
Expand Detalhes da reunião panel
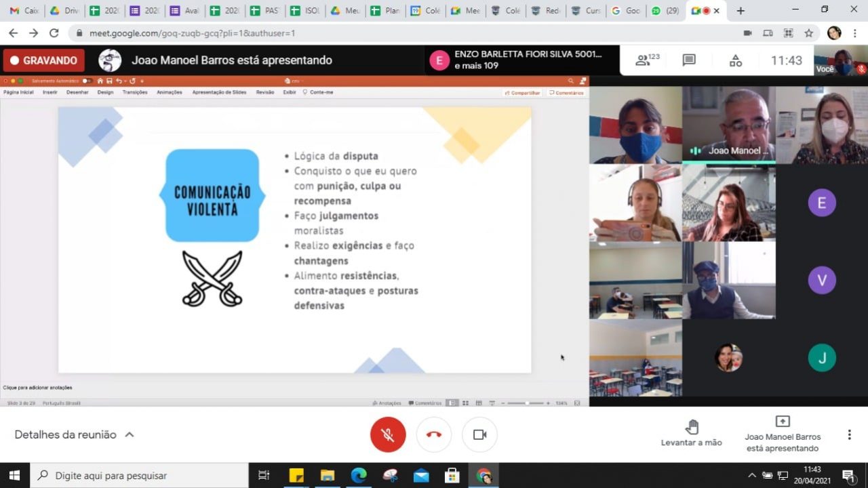[74, 434]
